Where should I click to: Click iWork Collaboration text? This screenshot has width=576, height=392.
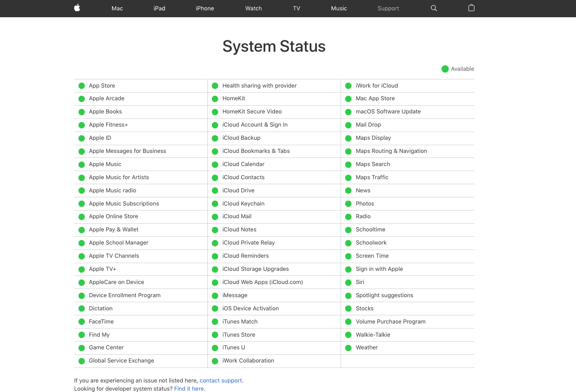(x=248, y=361)
